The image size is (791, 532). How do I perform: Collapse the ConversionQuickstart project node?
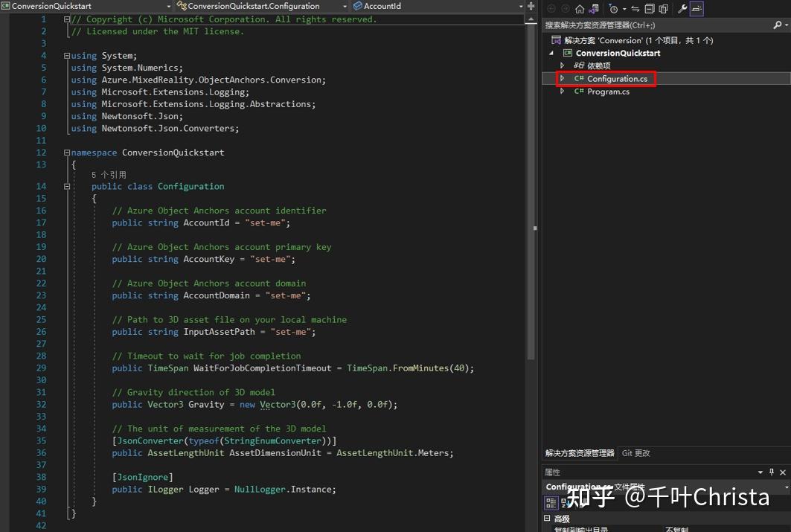551,53
